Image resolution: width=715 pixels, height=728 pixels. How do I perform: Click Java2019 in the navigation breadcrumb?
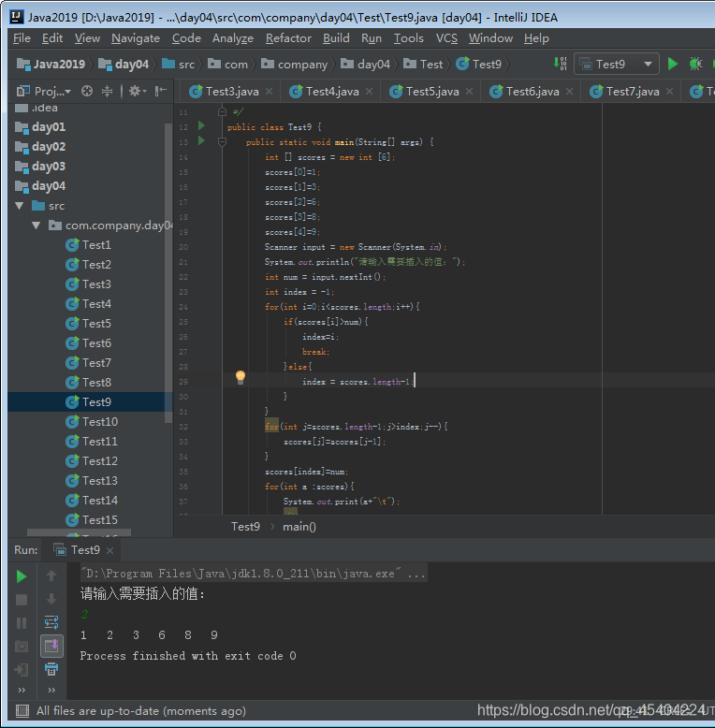click(x=51, y=64)
